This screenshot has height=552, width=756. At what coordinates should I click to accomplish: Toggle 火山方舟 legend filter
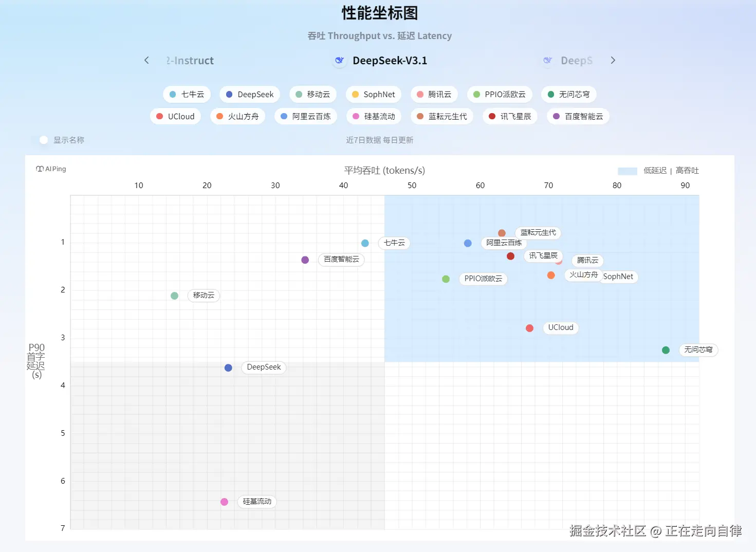coord(237,117)
